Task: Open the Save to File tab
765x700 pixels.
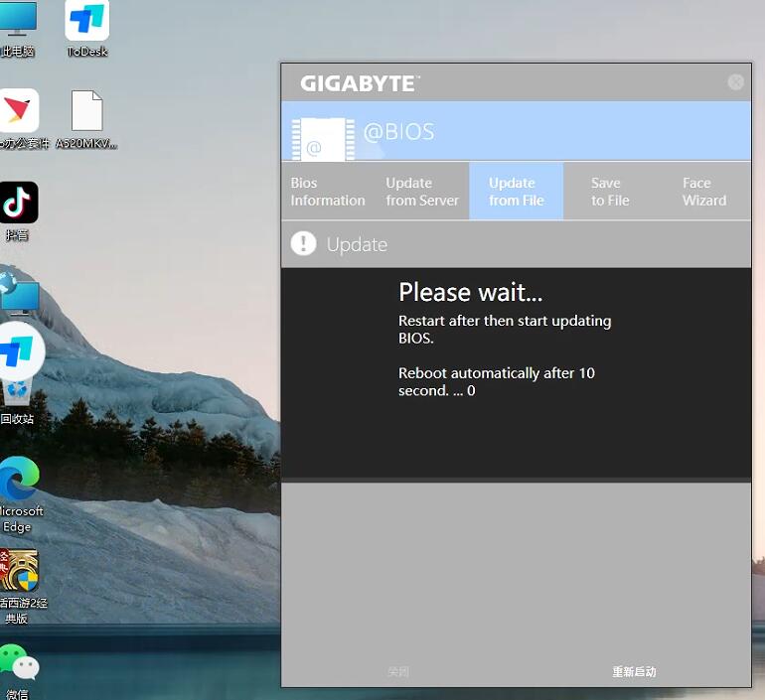Action: [610, 192]
